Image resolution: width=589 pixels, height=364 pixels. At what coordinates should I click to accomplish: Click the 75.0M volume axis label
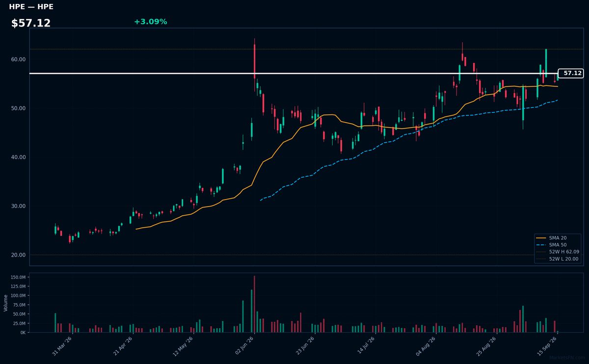pyautogui.click(x=19, y=305)
